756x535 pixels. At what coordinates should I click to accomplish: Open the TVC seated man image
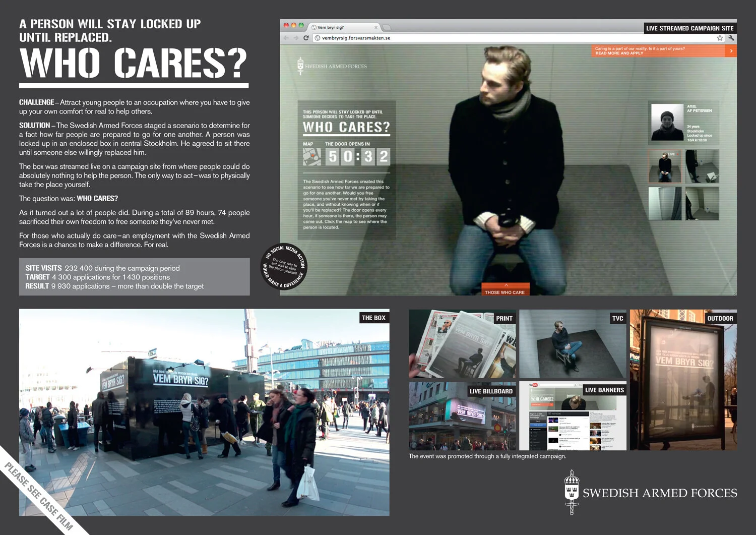click(573, 344)
